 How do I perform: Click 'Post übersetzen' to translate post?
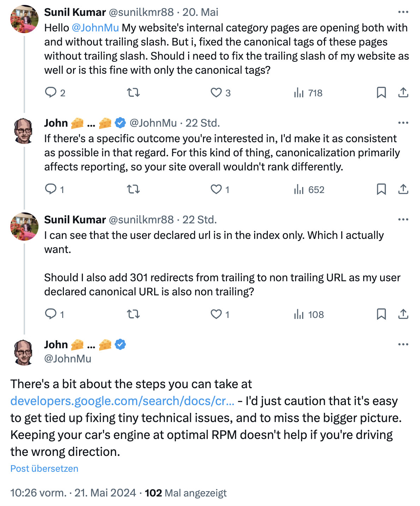click(44, 469)
